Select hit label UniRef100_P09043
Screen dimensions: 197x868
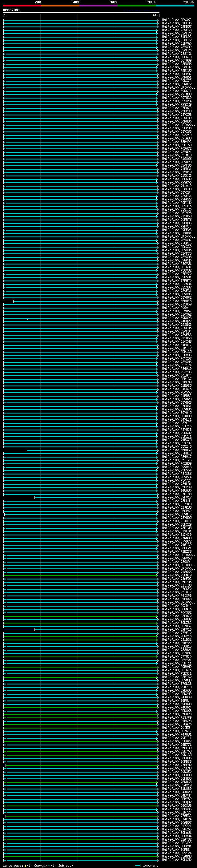pos(176,467)
